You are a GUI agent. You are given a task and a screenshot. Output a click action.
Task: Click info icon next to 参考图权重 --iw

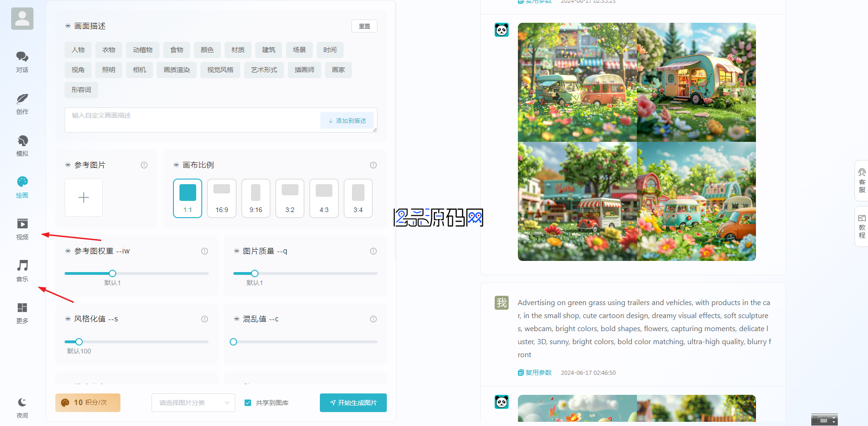205,251
